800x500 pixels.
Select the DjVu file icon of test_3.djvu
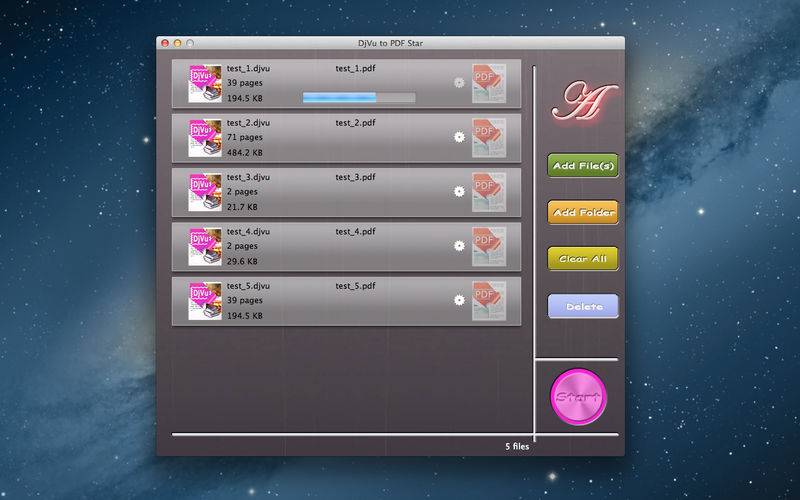(x=205, y=192)
